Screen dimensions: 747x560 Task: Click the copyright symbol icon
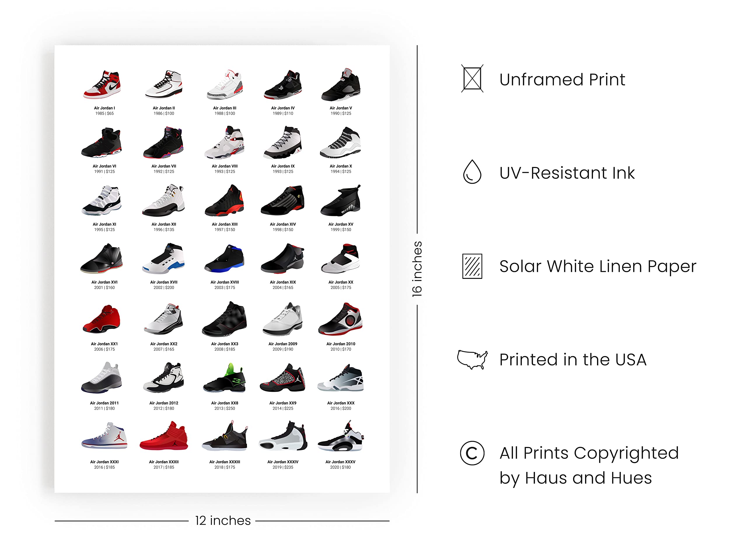click(472, 453)
